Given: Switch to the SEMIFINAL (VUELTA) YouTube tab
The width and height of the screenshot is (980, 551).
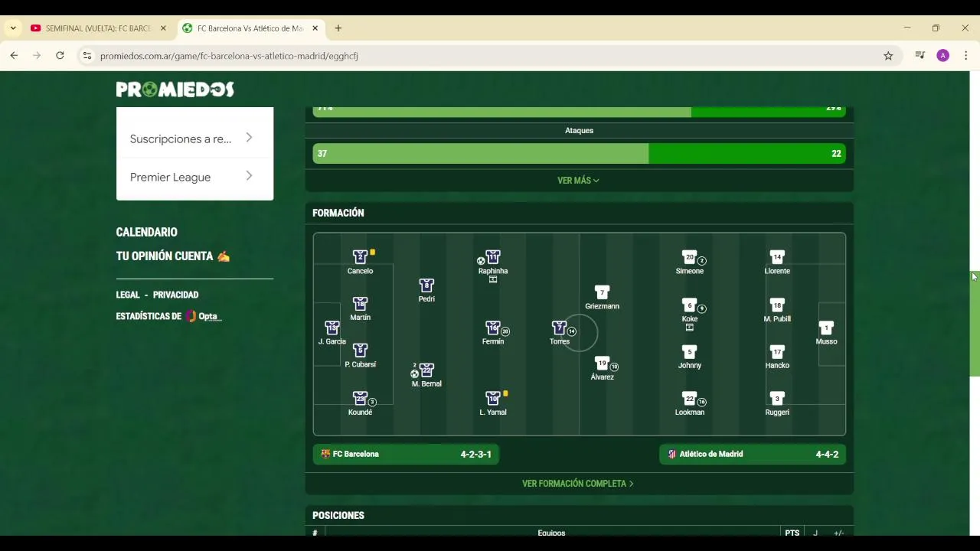Looking at the screenshot, I should pyautogui.click(x=98, y=28).
